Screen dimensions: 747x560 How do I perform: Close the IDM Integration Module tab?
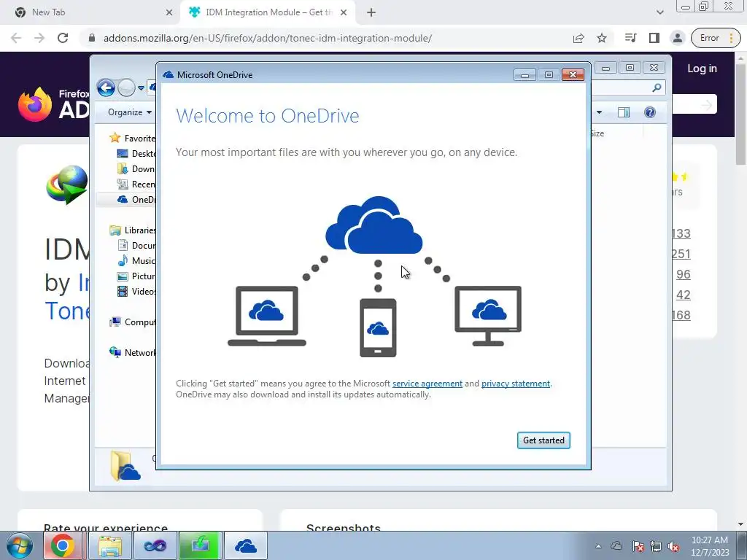[344, 12]
